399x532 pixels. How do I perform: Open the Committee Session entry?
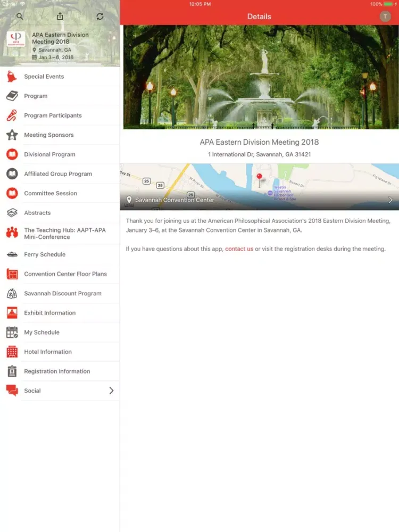(x=60, y=193)
